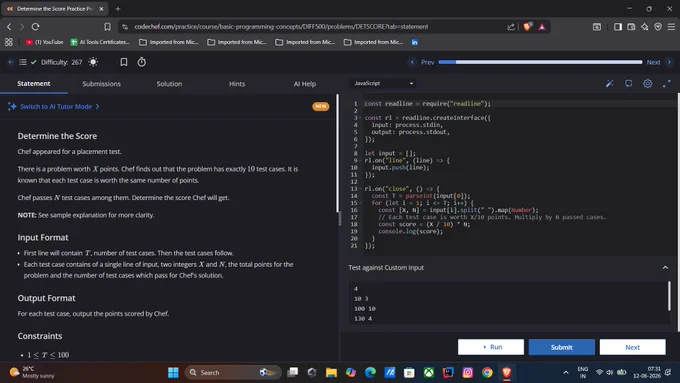Click taskbar Search box
The height and width of the screenshot is (383, 680).
[232, 373]
